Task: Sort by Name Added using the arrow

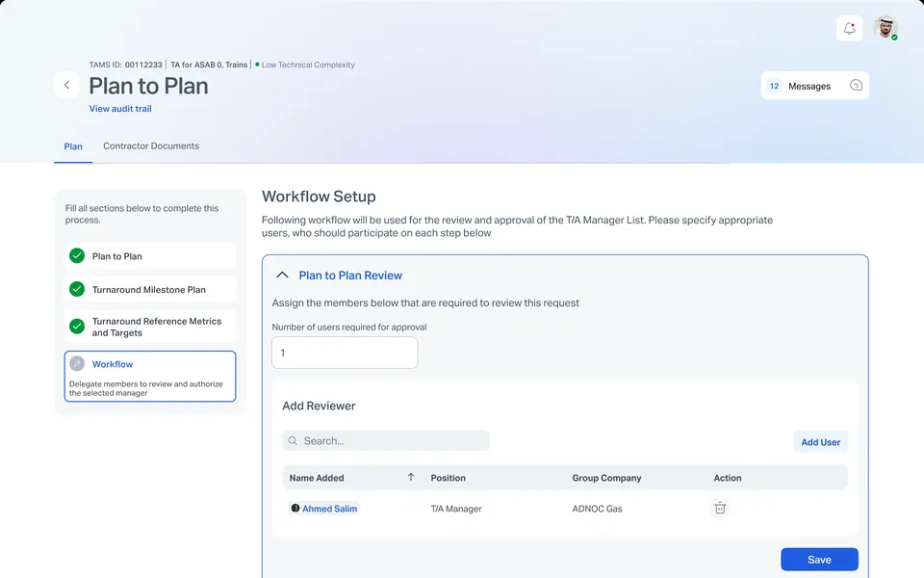Action: tap(411, 477)
